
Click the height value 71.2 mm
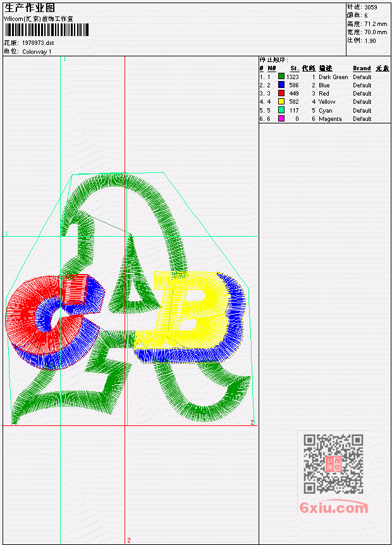point(376,23)
